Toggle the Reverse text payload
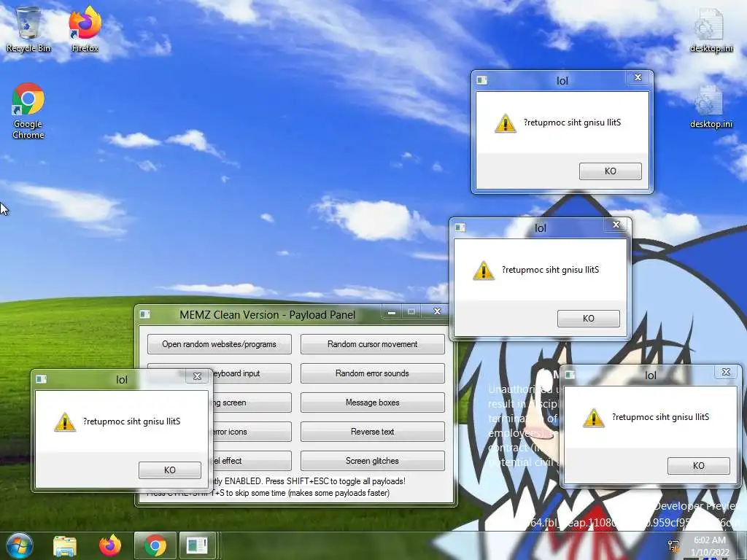The width and height of the screenshot is (747, 560). click(373, 432)
